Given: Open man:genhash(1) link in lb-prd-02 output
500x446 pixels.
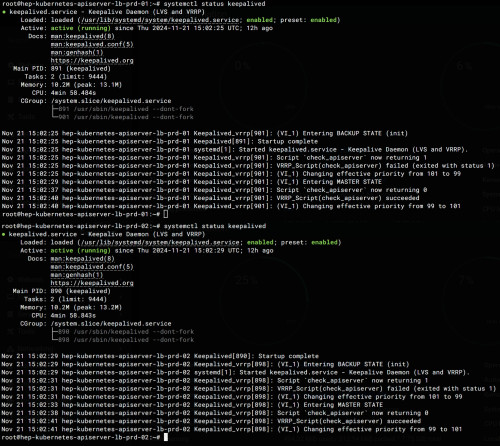Looking at the screenshot, I should [x=77, y=275].
